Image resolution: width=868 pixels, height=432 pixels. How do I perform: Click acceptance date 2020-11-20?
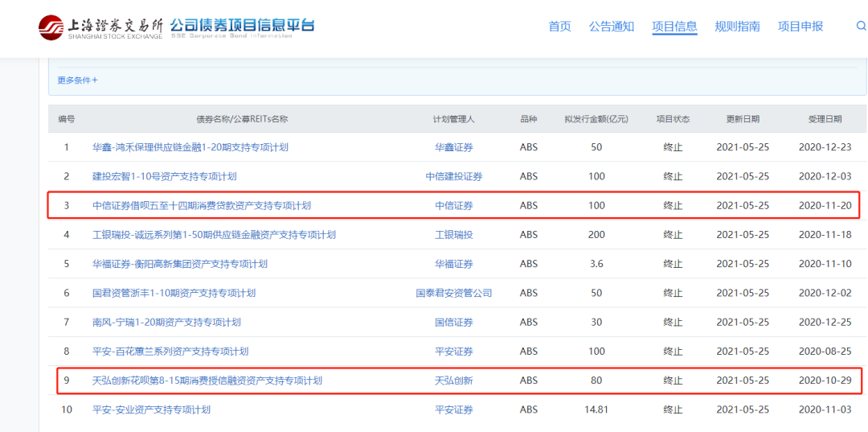pyautogui.click(x=825, y=206)
